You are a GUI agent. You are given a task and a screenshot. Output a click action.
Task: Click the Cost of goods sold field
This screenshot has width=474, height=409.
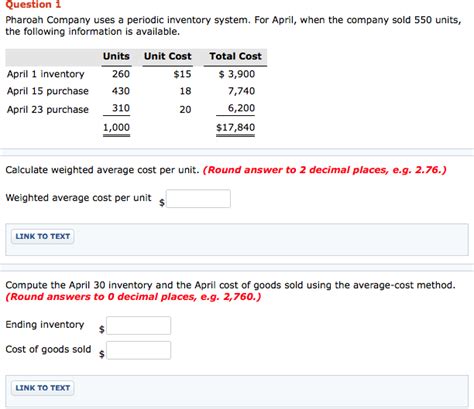point(139,350)
